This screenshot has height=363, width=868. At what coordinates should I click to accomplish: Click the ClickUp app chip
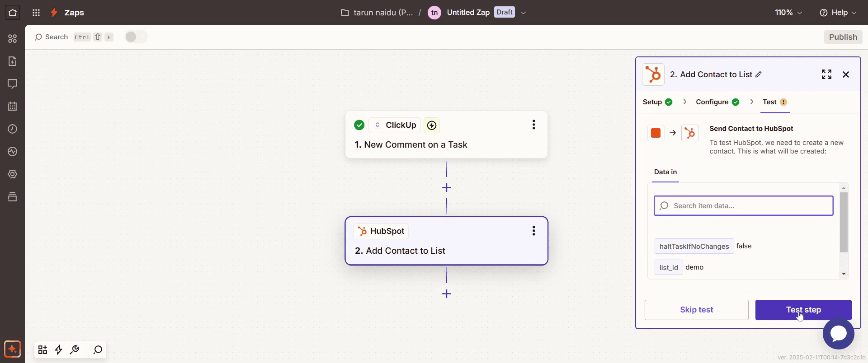click(x=395, y=125)
